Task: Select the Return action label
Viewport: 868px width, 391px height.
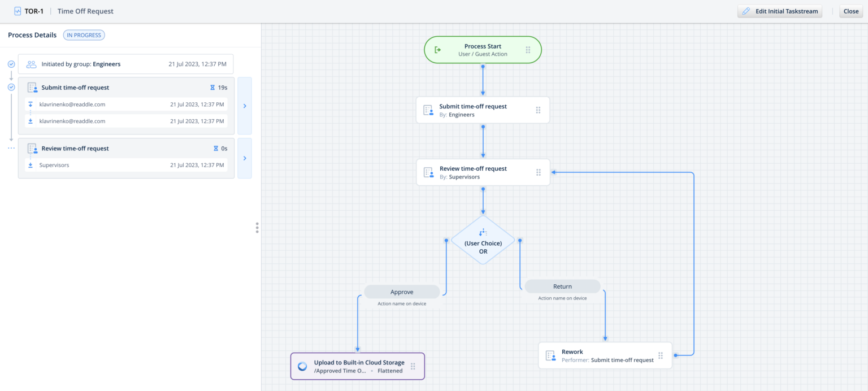Action: coord(562,286)
